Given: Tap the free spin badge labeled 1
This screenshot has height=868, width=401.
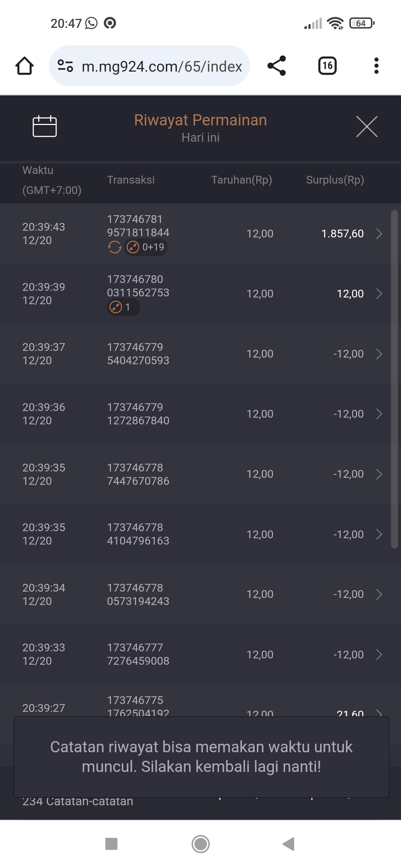Looking at the screenshot, I should tap(123, 307).
